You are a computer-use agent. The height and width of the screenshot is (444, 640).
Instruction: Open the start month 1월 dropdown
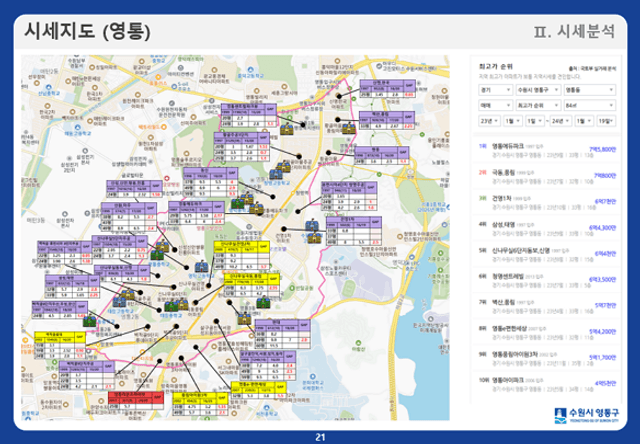coord(513,121)
